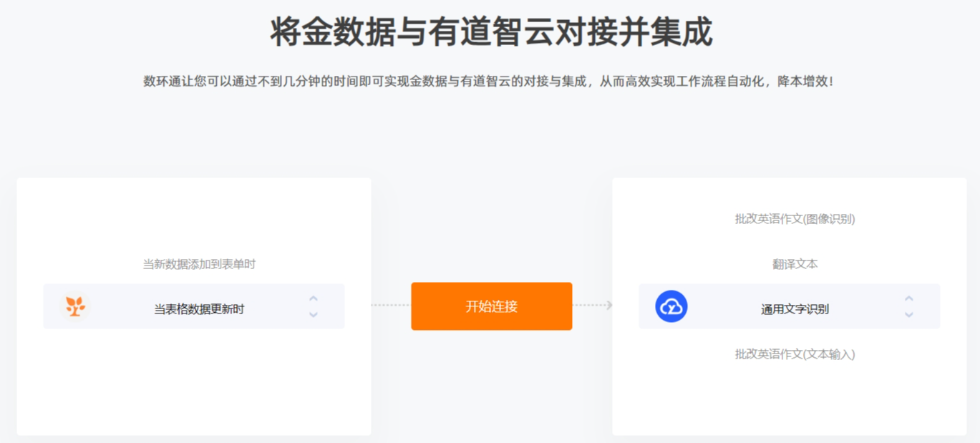Select the 批改英语作文(图像识别) action
This screenshot has width=980, height=443.
[x=795, y=219]
